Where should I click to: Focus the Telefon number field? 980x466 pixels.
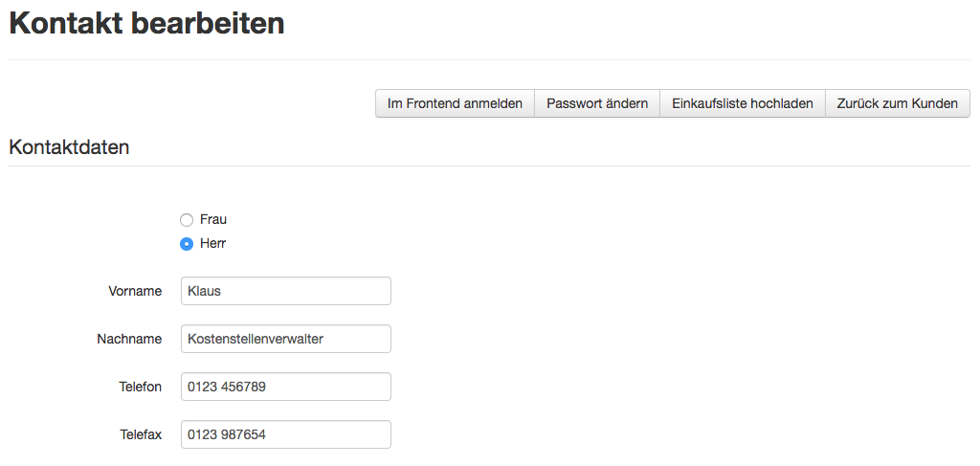pyautogui.click(x=285, y=387)
